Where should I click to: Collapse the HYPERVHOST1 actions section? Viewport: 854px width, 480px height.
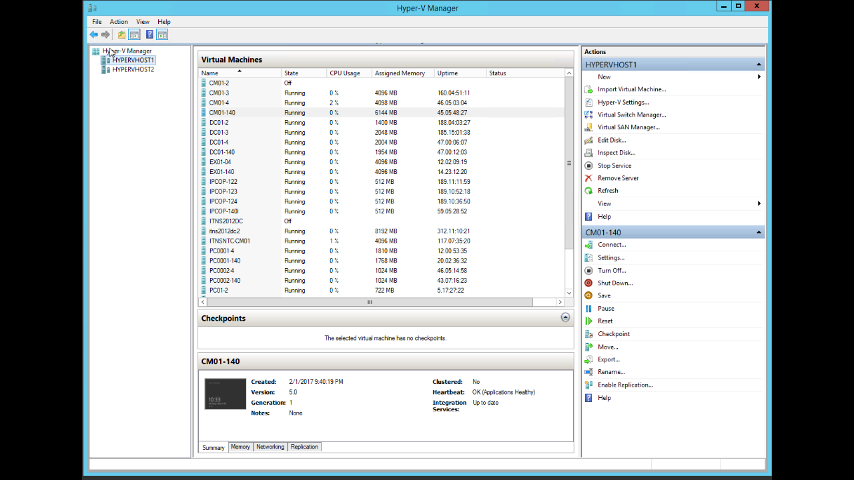(x=759, y=64)
